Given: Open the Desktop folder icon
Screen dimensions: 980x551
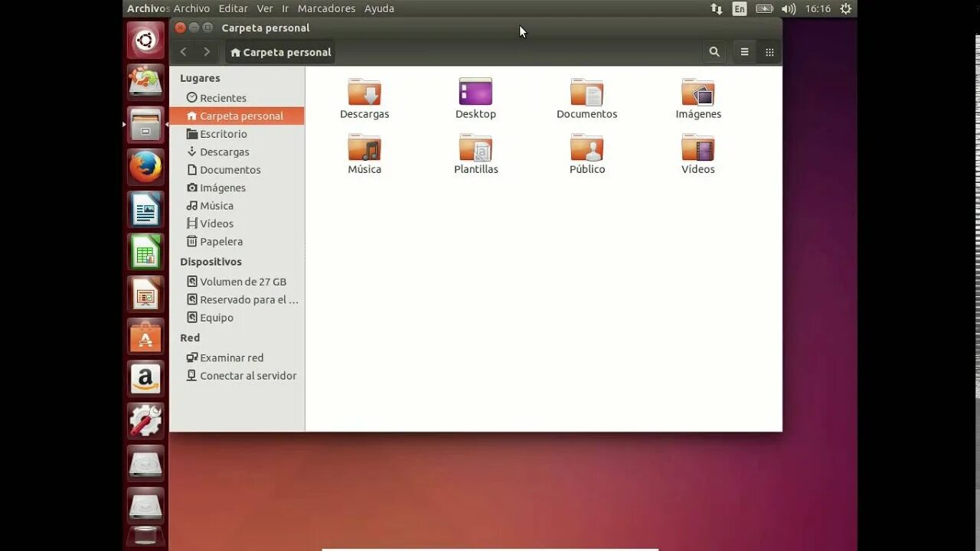Looking at the screenshot, I should pos(475,92).
